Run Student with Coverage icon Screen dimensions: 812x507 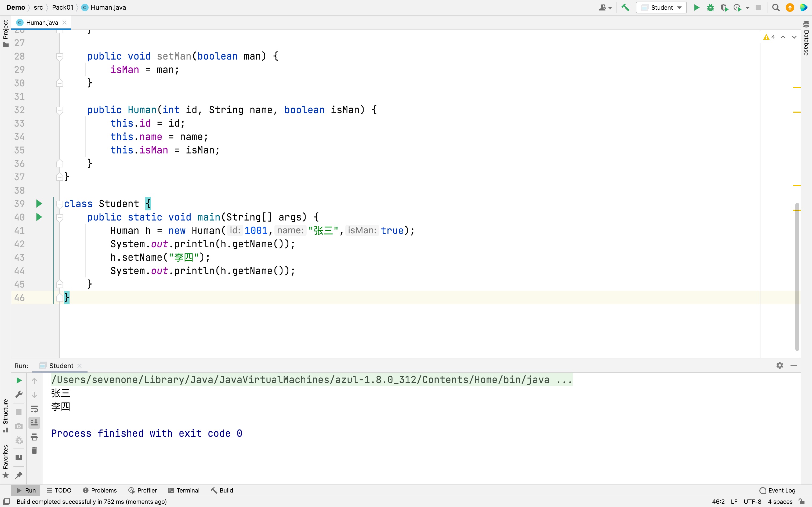724,8
